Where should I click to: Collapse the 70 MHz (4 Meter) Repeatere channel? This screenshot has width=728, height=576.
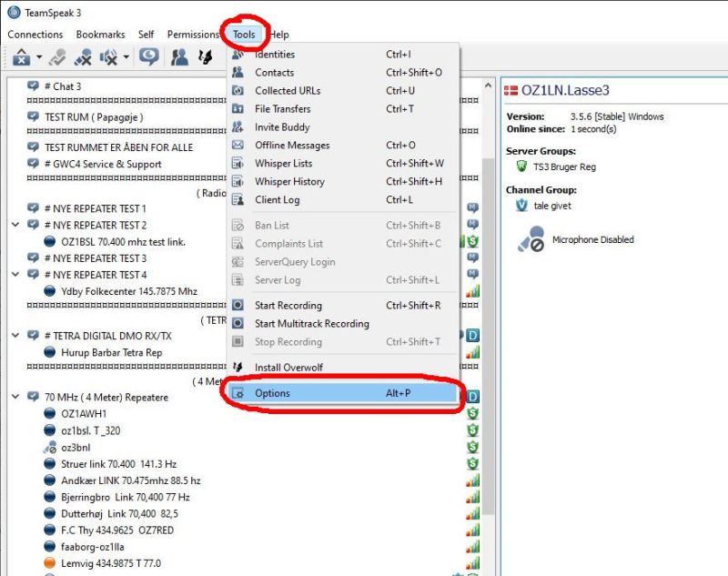(15, 397)
